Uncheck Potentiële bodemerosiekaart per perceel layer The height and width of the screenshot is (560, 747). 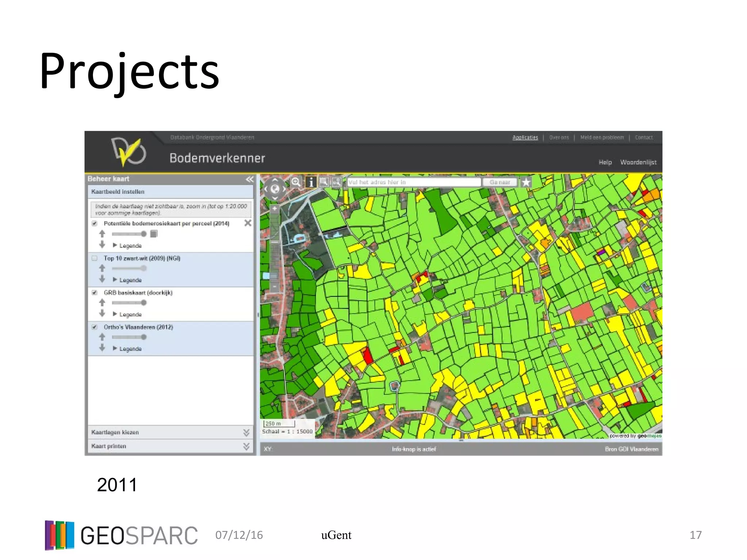(x=94, y=223)
